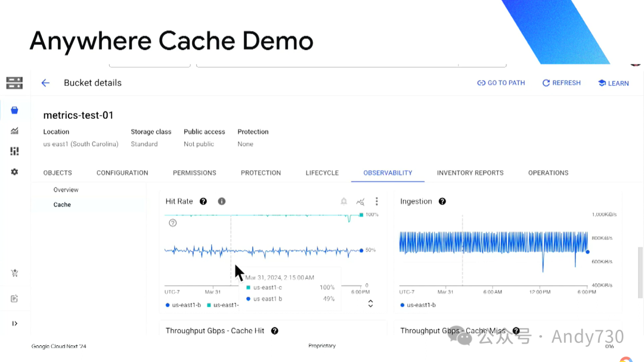The height and width of the screenshot is (362, 644).
Task: Click the page vertical scrollbar
Action: [640, 273]
